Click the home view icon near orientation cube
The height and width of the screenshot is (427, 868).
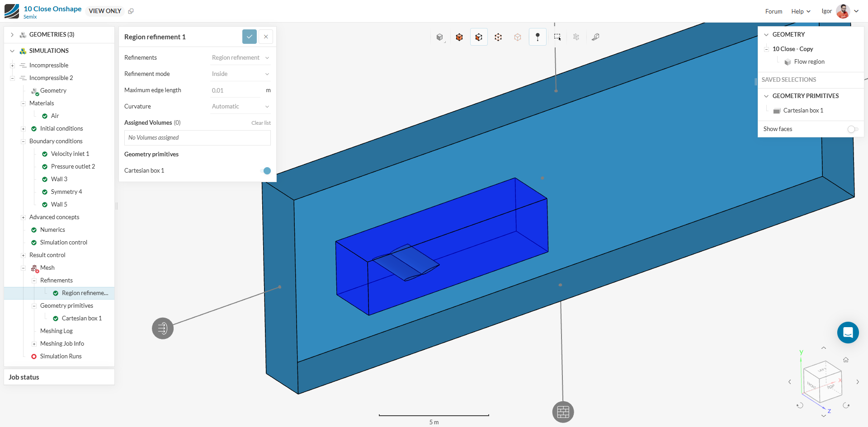click(845, 360)
